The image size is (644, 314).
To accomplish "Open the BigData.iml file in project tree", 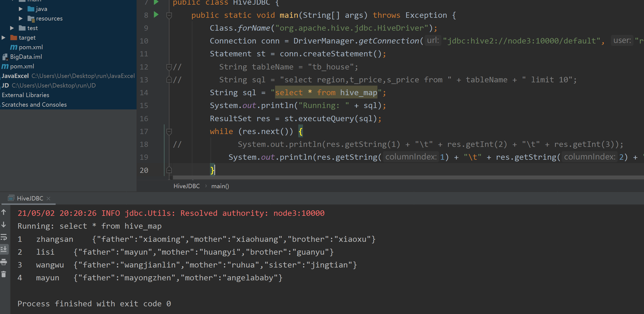I will (x=26, y=57).
